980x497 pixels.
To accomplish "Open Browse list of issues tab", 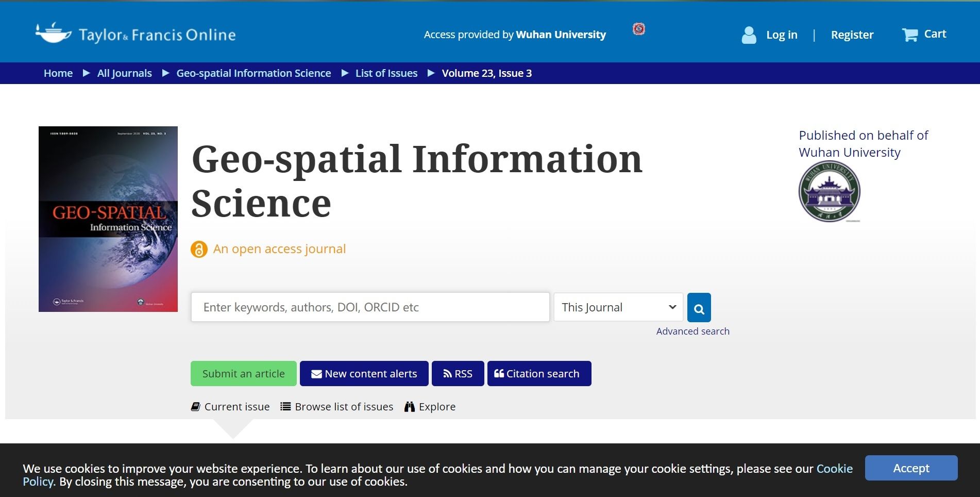I will click(337, 407).
